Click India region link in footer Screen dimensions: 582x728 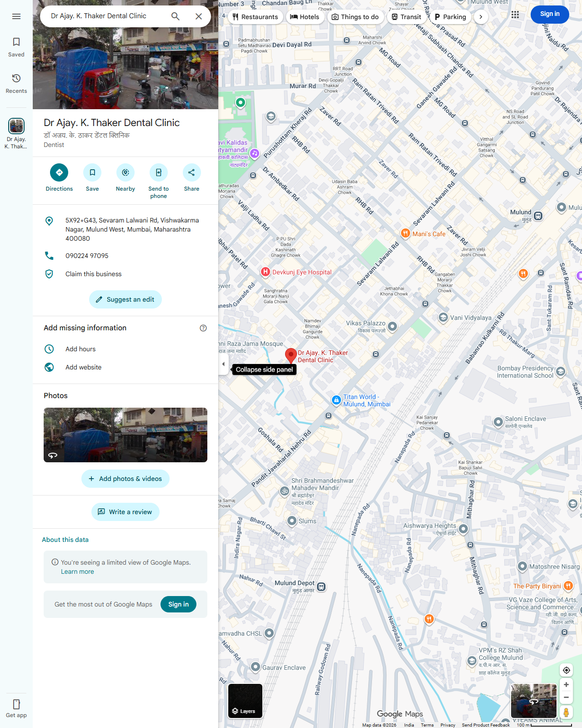coord(409,725)
